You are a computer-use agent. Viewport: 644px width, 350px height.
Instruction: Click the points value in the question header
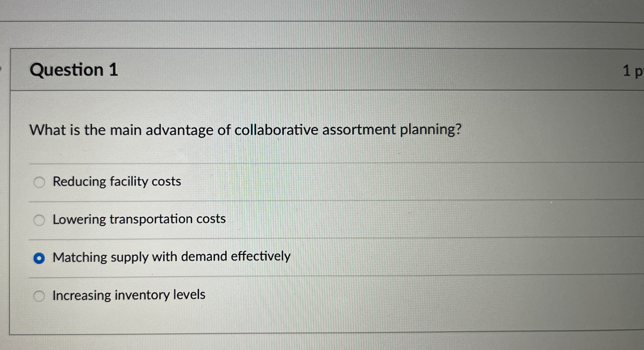tap(633, 71)
